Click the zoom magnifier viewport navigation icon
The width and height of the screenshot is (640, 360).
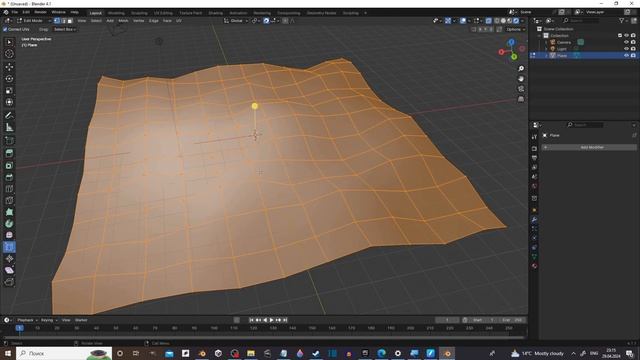[x=521, y=69]
